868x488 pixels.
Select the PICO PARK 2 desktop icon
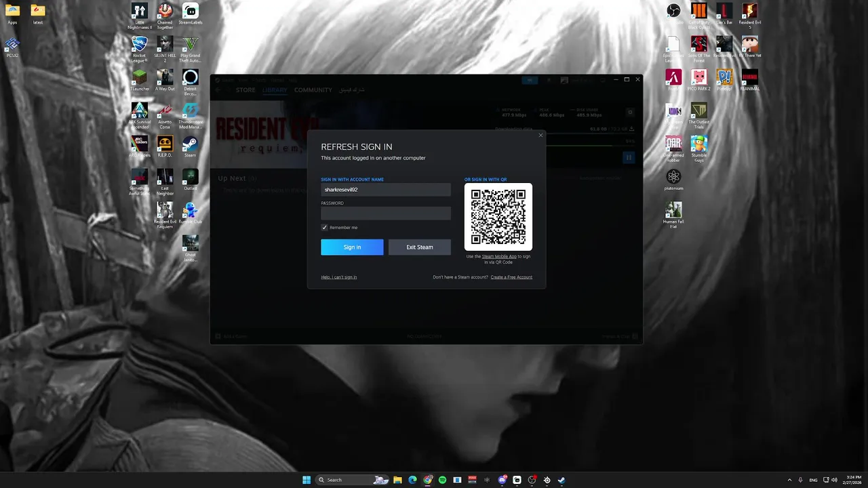pos(698,81)
